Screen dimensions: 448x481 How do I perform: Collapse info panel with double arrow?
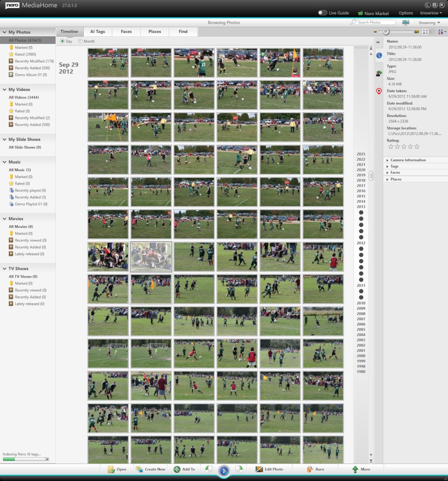(378, 42)
